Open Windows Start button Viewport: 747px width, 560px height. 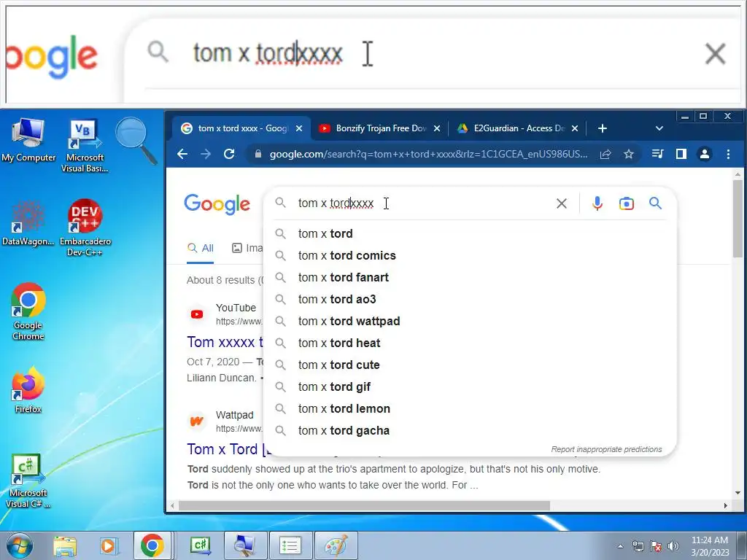pos(19,545)
